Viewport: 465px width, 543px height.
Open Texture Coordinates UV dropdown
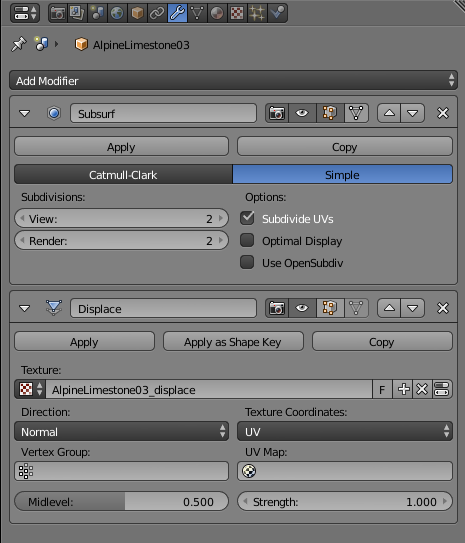point(345,431)
